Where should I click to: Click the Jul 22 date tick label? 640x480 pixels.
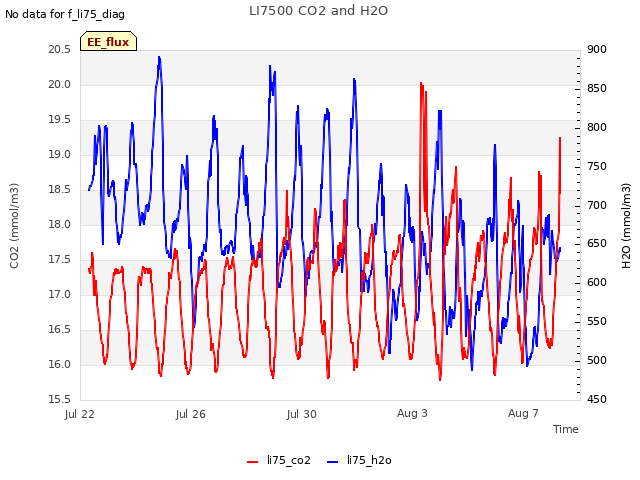(x=80, y=414)
